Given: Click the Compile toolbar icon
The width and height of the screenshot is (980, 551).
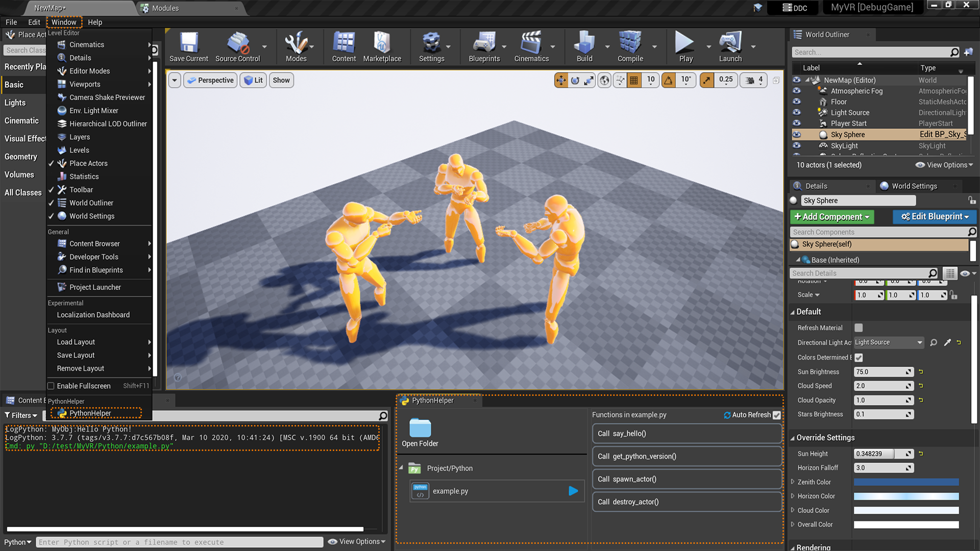Looking at the screenshot, I should (x=630, y=43).
